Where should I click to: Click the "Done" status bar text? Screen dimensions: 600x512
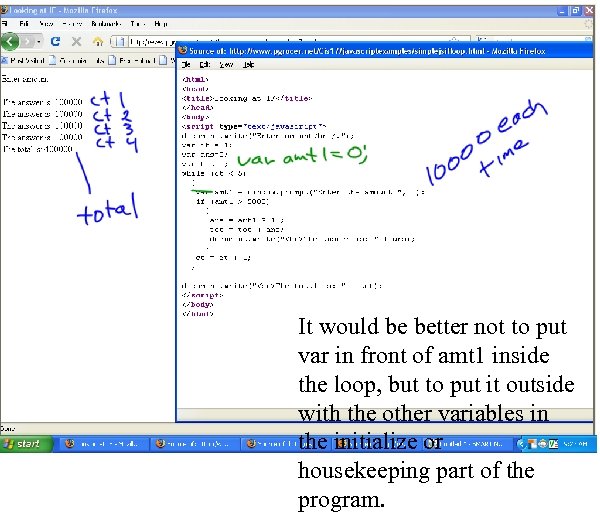pyautogui.click(x=8, y=429)
